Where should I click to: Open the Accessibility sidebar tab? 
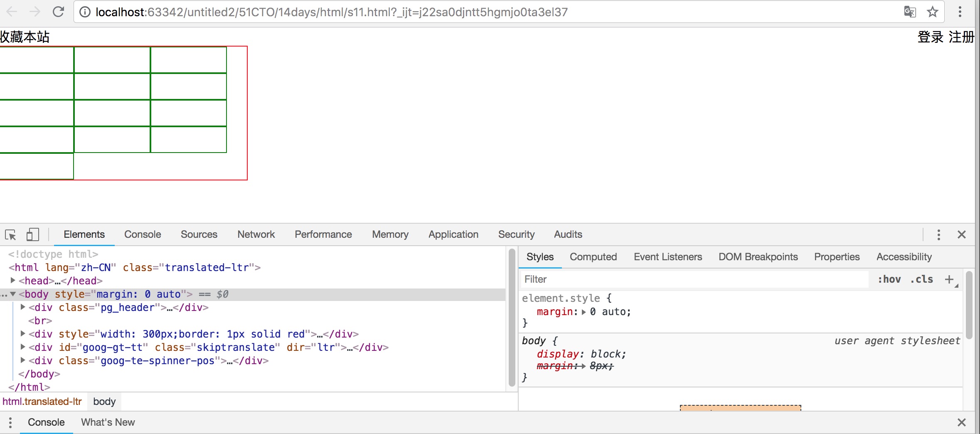pos(904,257)
